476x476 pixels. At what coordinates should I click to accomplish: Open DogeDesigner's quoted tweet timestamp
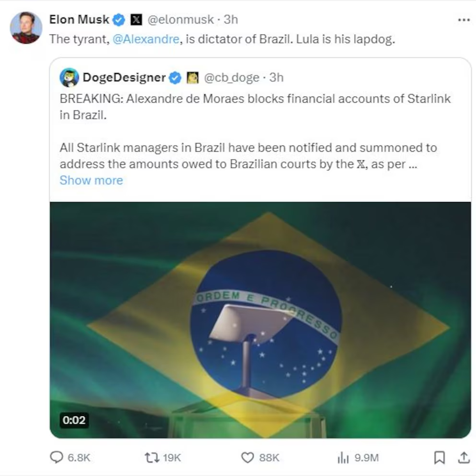(276, 78)
